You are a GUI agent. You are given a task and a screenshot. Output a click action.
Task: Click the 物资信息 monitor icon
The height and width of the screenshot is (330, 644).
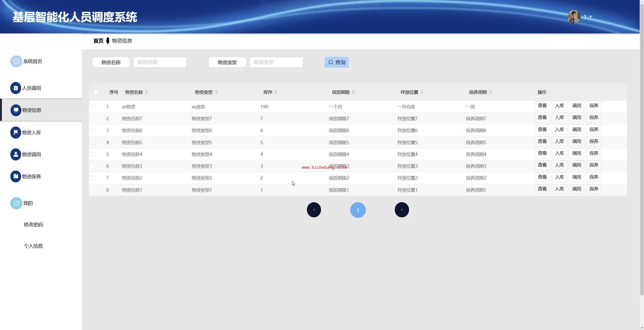[16, 110]
